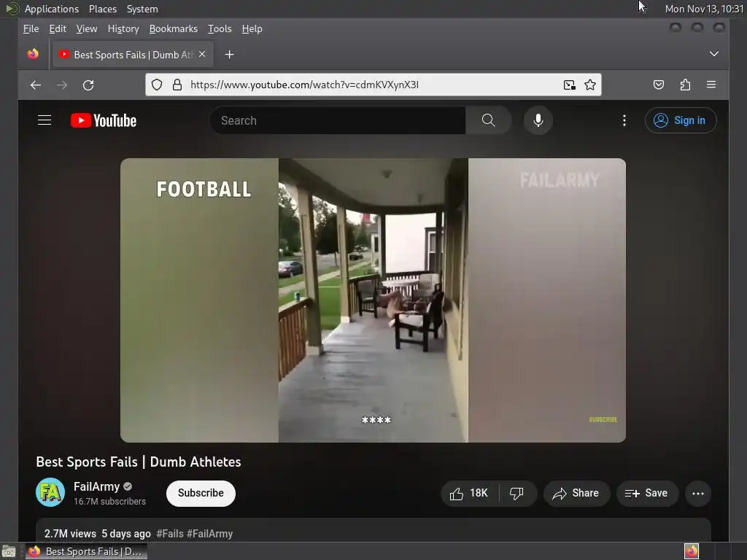Image resolution: width=747 pixels, height=560 pixels.
Task: Open FailArmy channel avatar
Action: click(50, 492)
